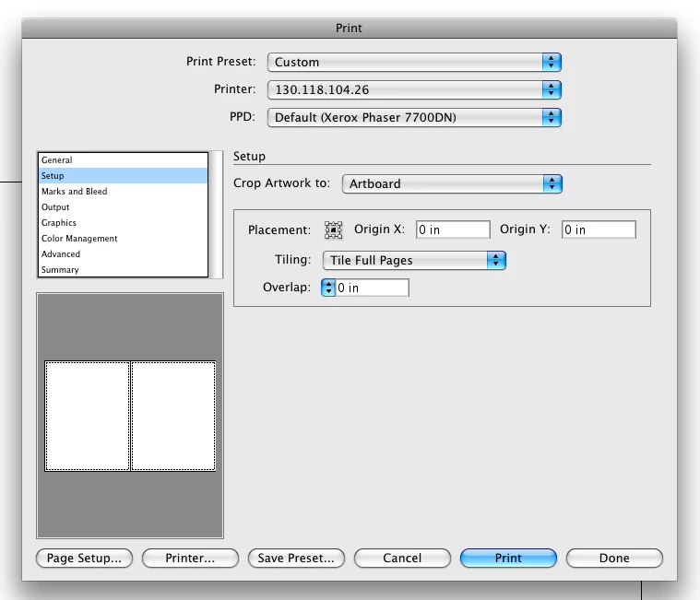Click the Placement reference point icon
The width and height of the screenshot is (700, 600).
click(x=333, y=229)
